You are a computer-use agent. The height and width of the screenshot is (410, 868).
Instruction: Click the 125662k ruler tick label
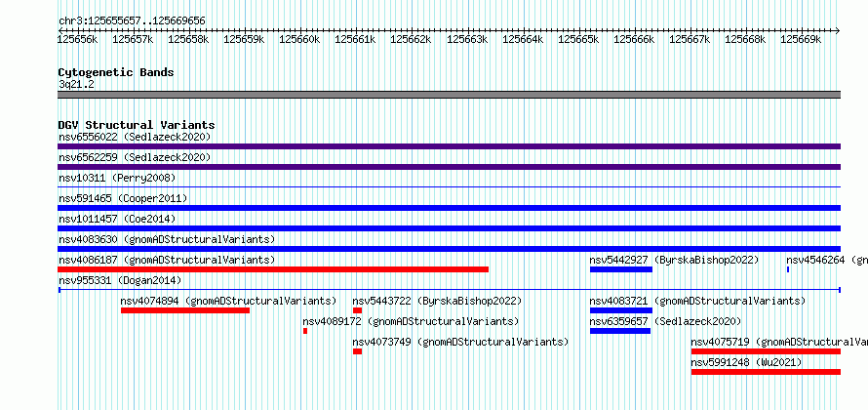tap(411, 39)
